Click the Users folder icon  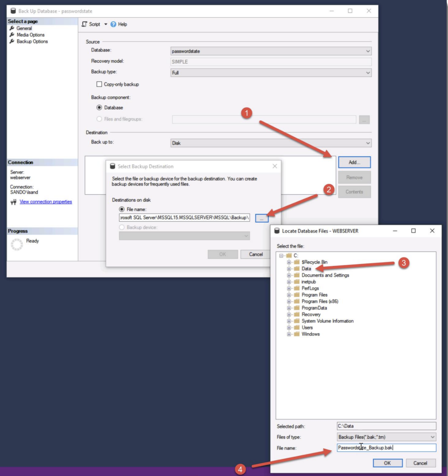[x=296, y=328]
